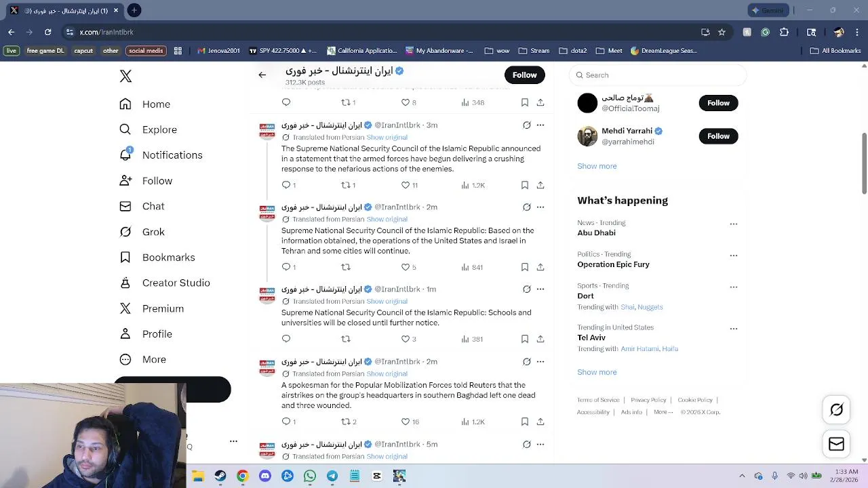The height and width of the screenshot is (488, 868).
Task: Open Creator Studio in sidebar
Action: pyautogui.click(x=164, y=283)
